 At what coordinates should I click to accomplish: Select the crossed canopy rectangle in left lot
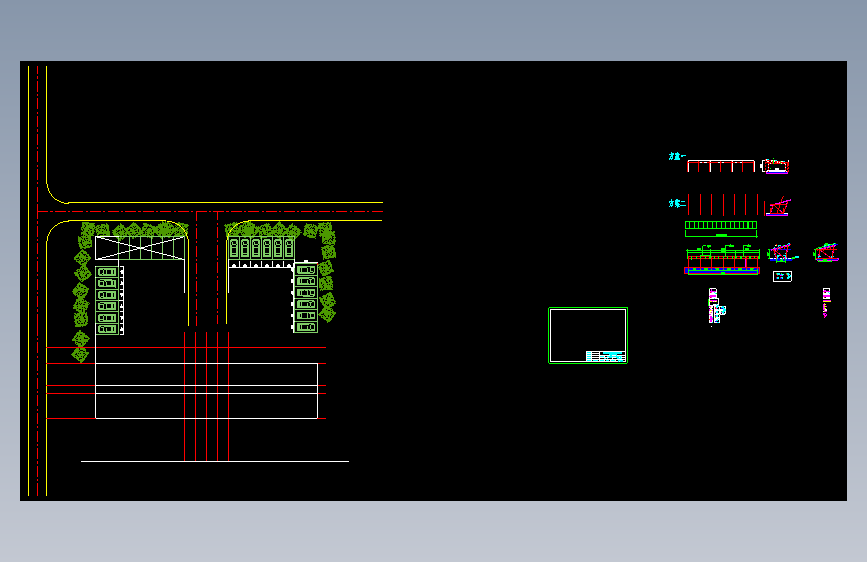click(x=140, y=248)
